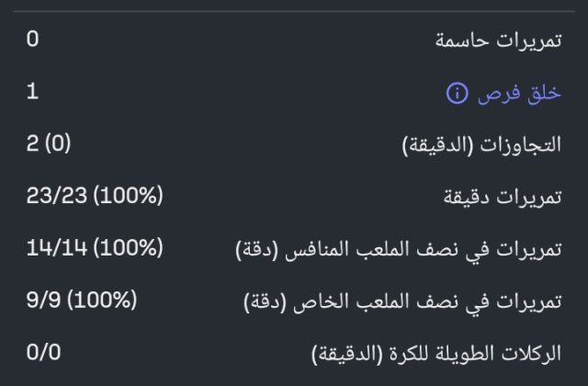Click the dribbles value 2 (0)
Image resolution: width=588 pixels, height=386 pixels.
(x=49, y=143)
